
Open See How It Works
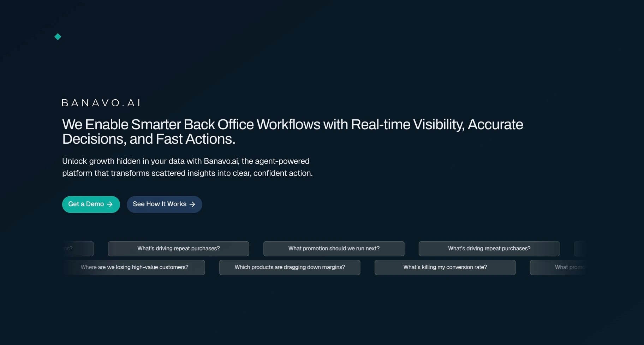pyautogui.click(x=165, y=204)
